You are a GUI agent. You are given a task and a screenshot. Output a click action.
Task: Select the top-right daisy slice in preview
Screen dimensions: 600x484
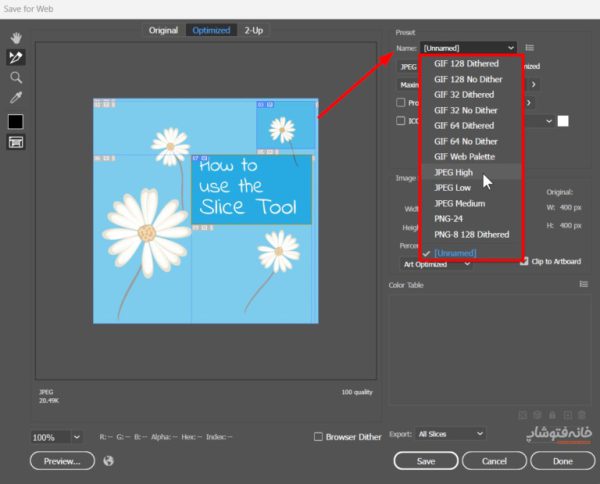click(x=286, y=125)
